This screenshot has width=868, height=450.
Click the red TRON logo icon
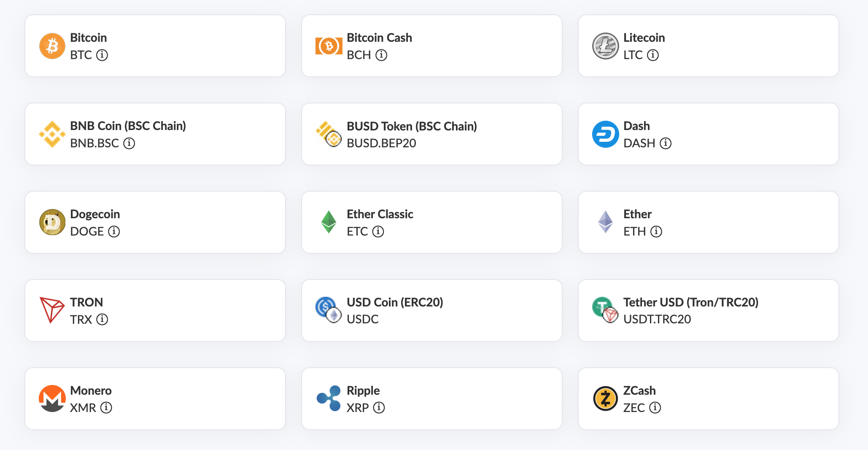[x=52, y=310]
